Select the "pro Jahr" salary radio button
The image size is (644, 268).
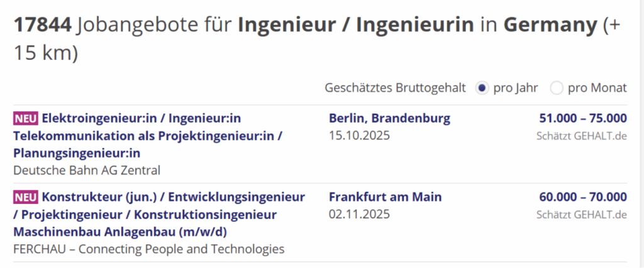click(482, 88)
